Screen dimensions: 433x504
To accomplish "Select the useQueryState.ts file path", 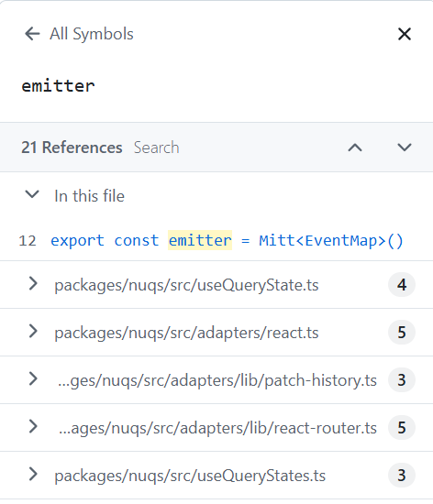I will tap(186, 285).
